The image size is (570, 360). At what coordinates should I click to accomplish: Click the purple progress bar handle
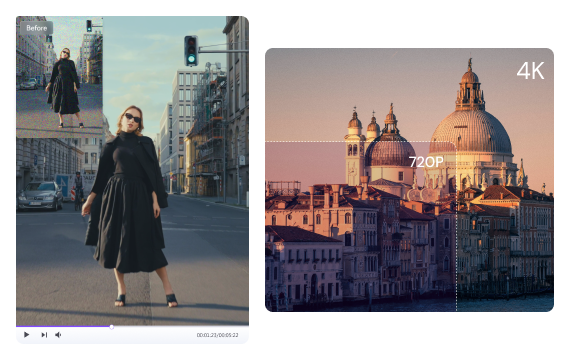point(112,327)
